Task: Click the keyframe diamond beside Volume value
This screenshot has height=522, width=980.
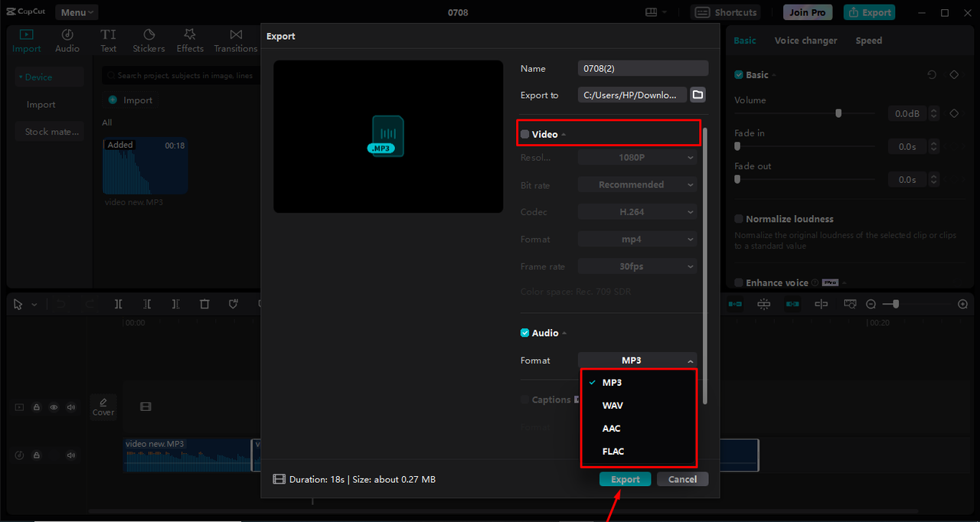Action: (x=954, y=113)
